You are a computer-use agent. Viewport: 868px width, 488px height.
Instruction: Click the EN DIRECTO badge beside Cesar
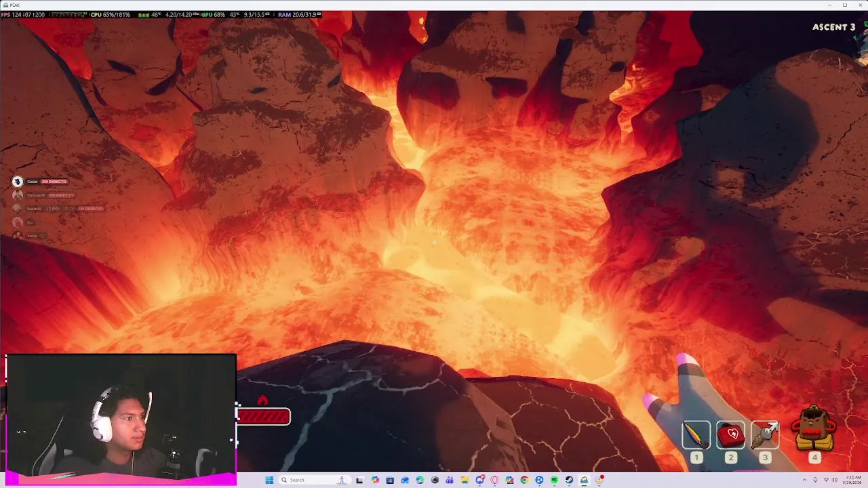pyautogui.click(x=54, y=182)
